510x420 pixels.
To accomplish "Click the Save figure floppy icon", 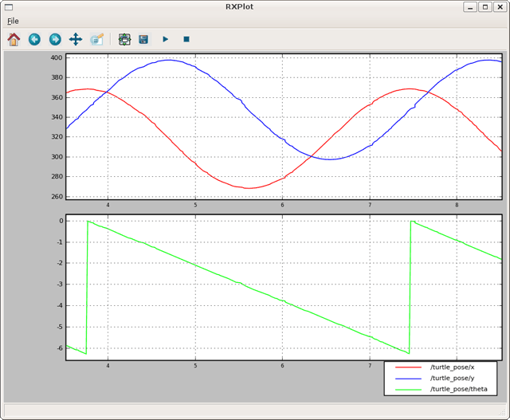I will (x=143, y=39).
